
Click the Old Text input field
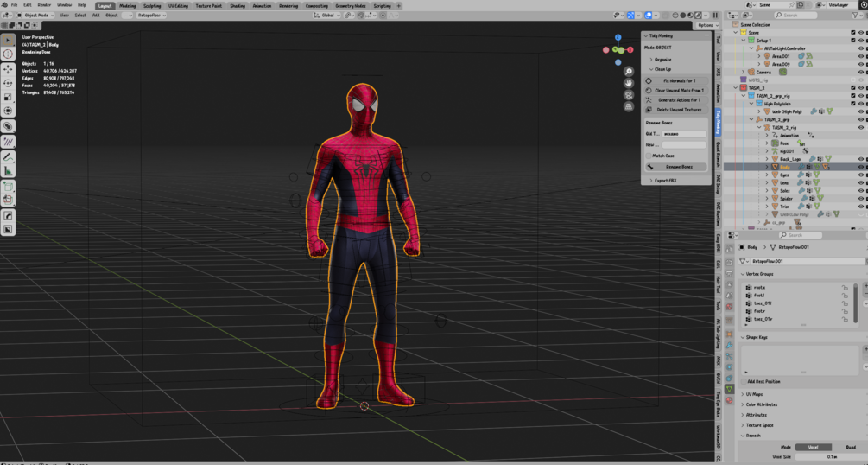pos(683,134)
